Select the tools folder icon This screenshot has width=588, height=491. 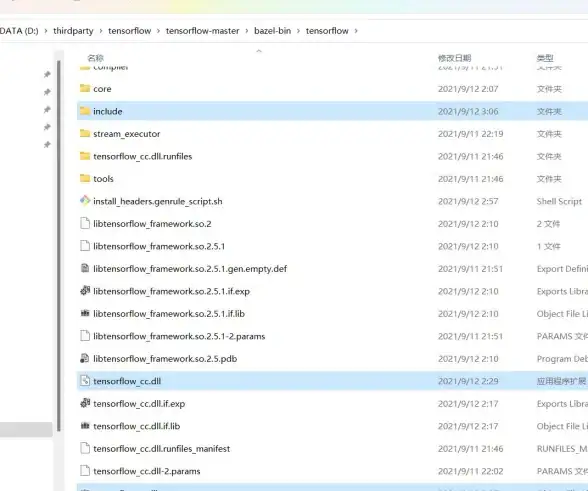click(x=85, y=178)
